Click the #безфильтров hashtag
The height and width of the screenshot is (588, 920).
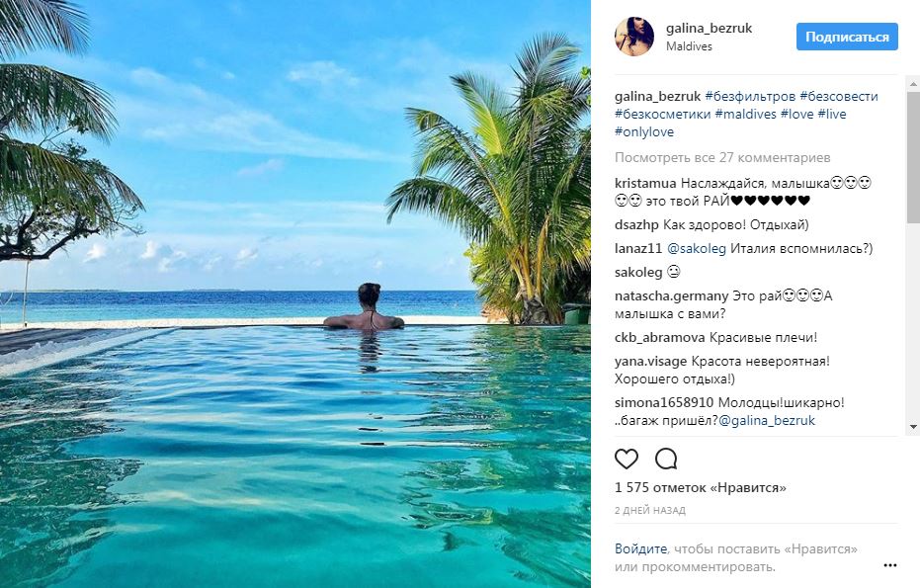748,97
